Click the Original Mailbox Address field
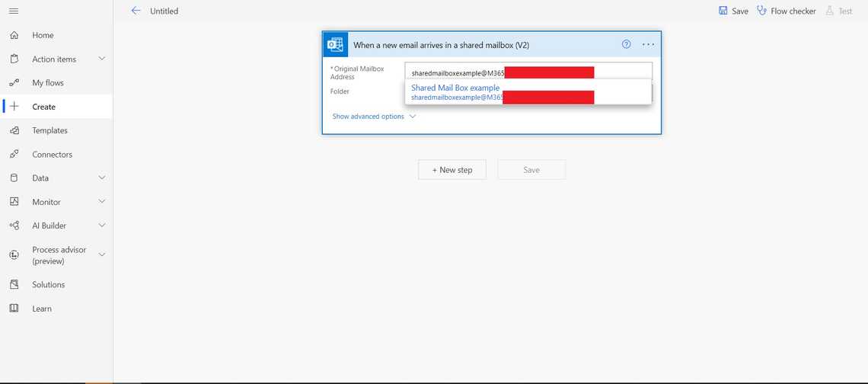The height and width of the screenshot is (384, 868). point(528,72)
